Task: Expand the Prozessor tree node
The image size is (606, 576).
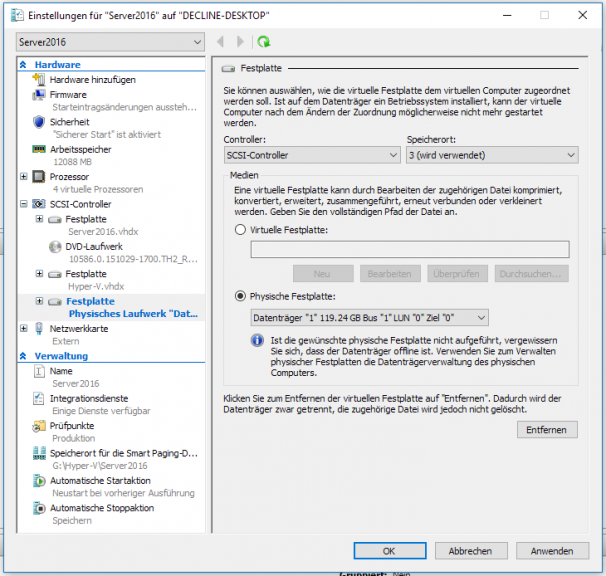Action: [24, 177]
